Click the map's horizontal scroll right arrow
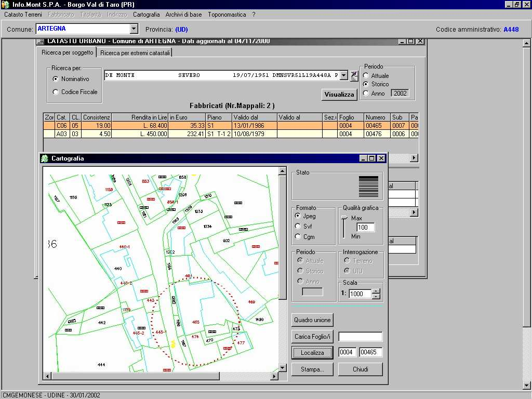The width and height of the screenshot is (532, 399). coord(274,376)
